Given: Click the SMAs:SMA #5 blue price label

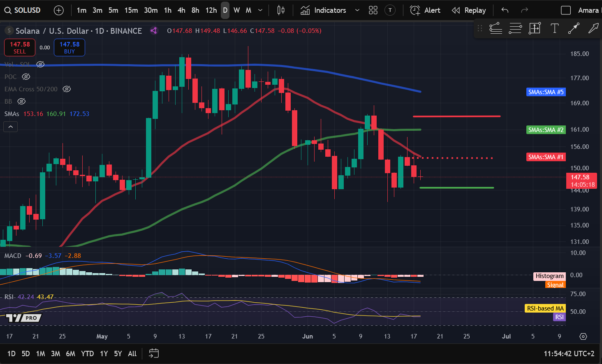Looking at the screenshot, I should [x=546, y=92].
